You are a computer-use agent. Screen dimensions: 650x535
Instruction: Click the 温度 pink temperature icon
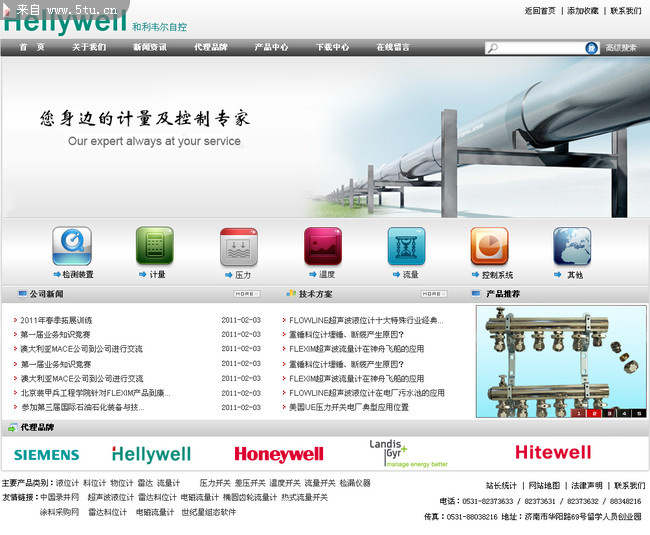click(323, 246)
